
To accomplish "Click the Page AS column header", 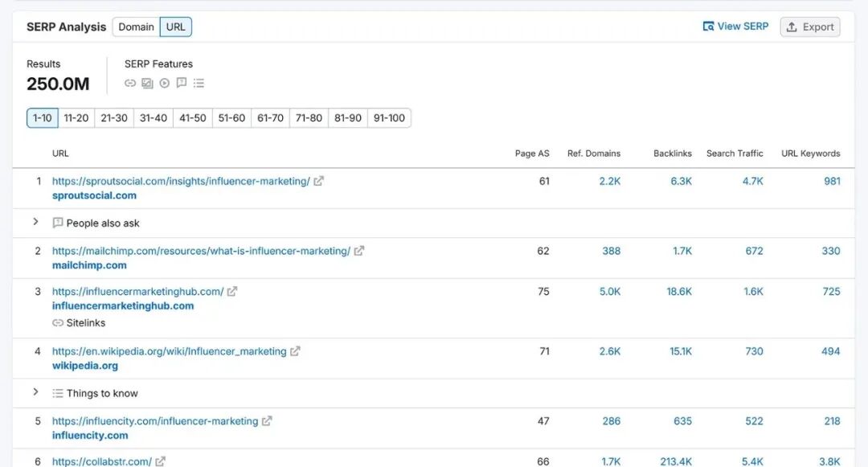I will coord(532,154).
